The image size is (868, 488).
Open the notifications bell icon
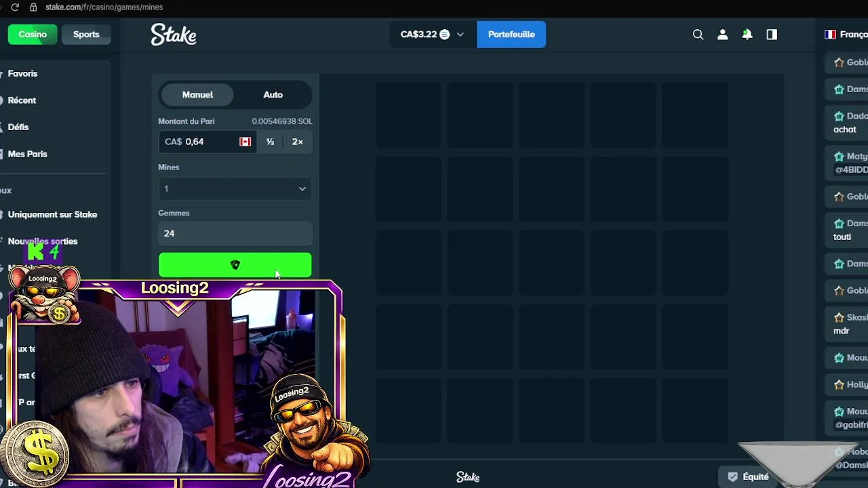click(x=747, y=35)
